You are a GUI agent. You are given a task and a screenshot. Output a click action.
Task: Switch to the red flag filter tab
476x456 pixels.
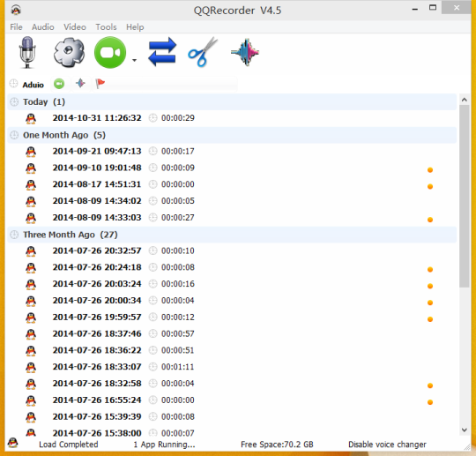tap(100, 83)
